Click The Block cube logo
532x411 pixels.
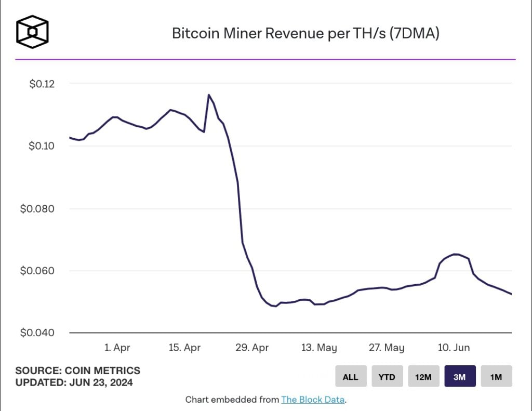point(32,32)
